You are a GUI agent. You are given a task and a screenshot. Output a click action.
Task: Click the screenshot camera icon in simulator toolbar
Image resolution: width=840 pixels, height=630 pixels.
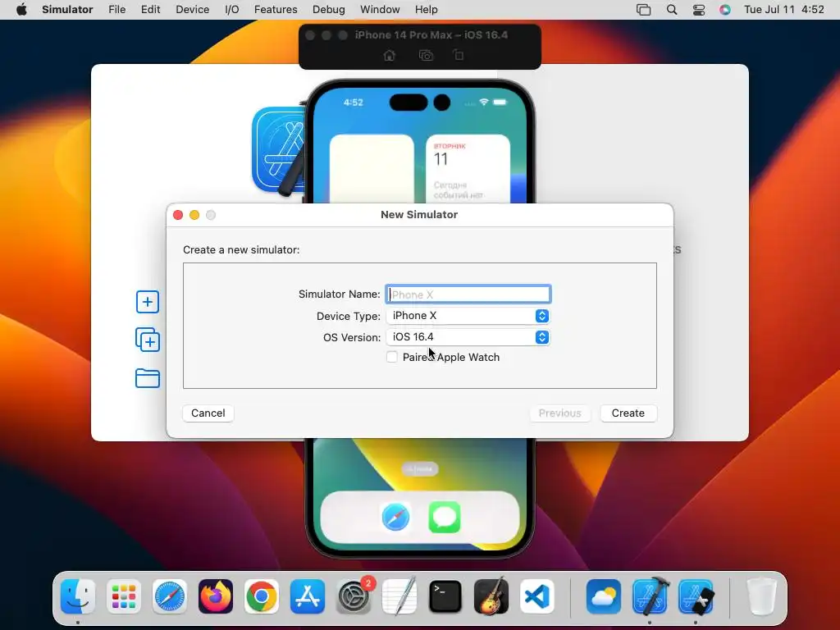pyautogui.click(x=426, y=55)
